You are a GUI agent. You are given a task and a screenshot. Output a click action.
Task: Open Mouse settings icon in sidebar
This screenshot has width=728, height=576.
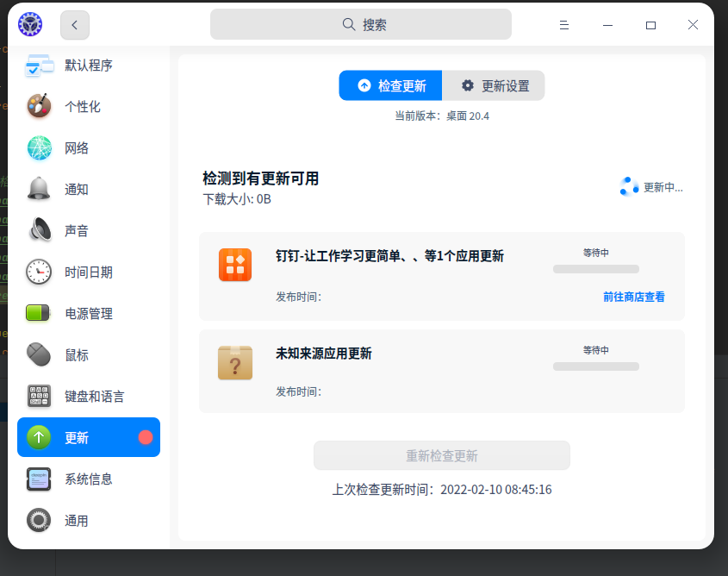click(38, 354)
